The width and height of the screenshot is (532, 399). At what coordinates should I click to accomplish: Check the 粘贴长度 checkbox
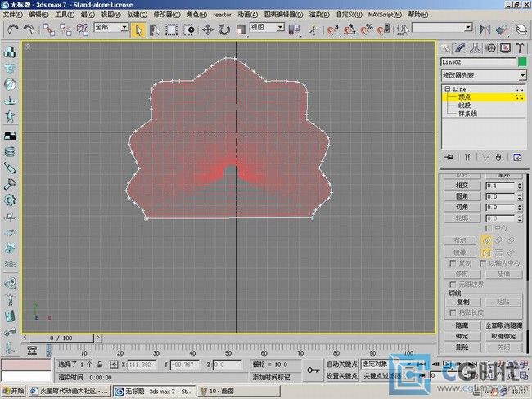tap(453, 312)
